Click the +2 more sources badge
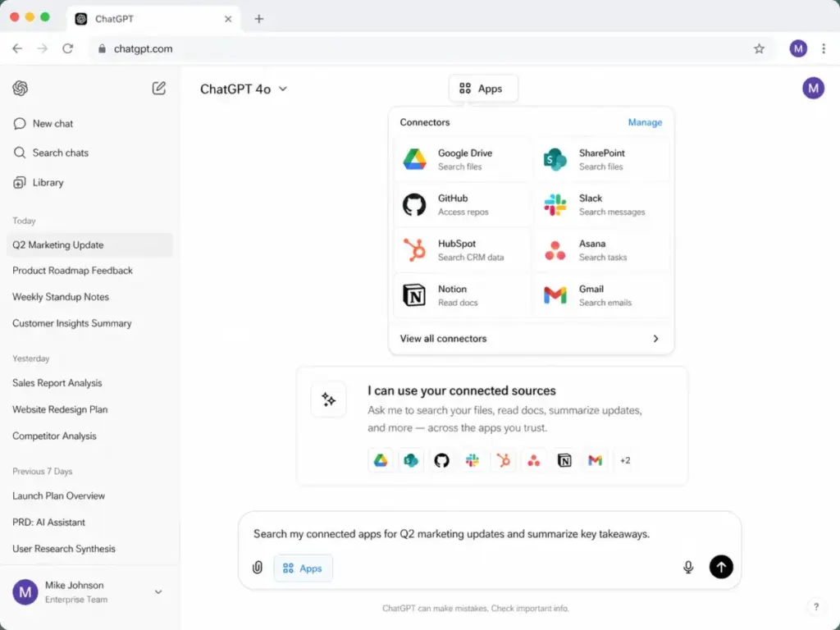The height and width of the screenshot is (630, 840). [x=625, y=460]
